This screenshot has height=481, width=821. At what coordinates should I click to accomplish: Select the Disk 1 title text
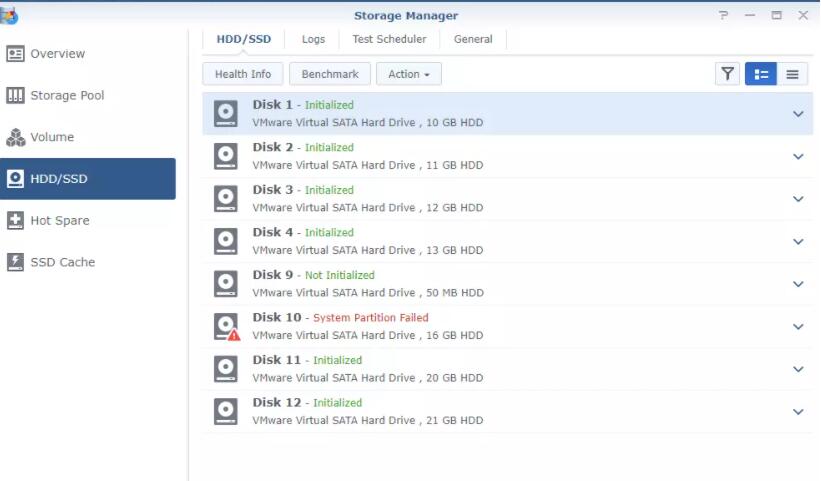tap(272, 105)
